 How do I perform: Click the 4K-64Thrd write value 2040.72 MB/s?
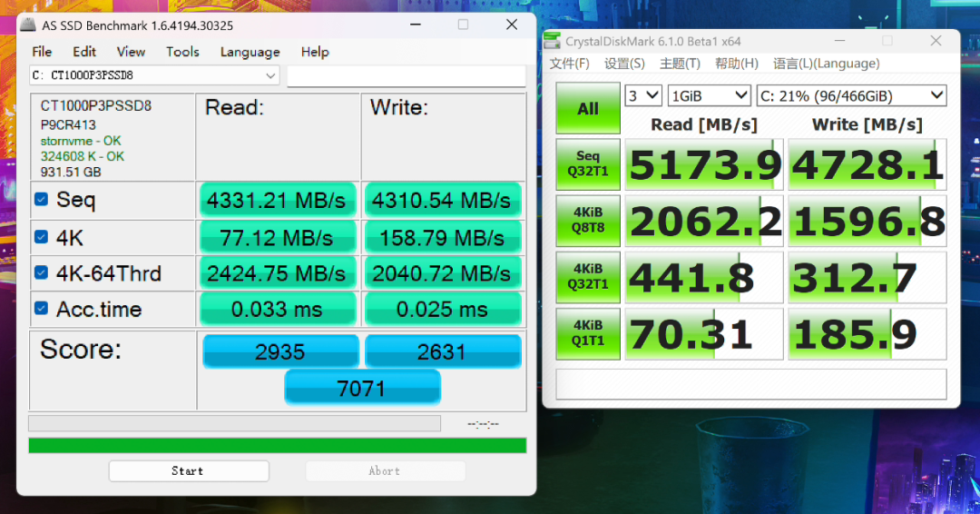pos(443,273)
